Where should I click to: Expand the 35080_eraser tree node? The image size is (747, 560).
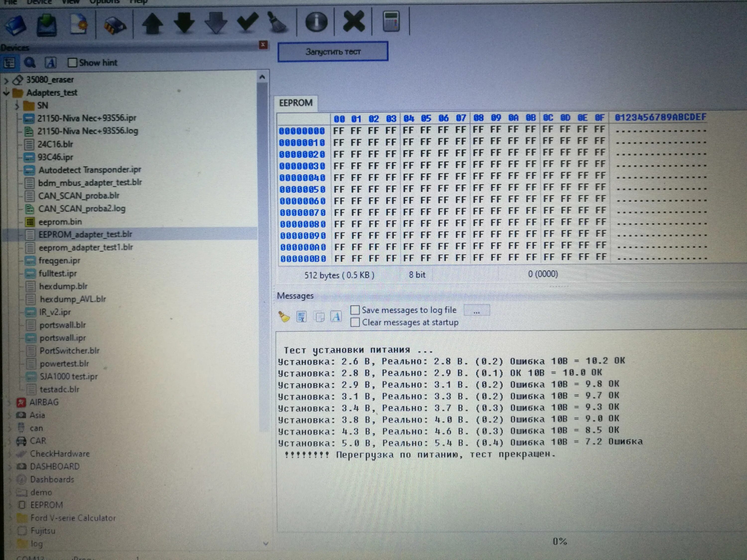(x=6, y=80)
